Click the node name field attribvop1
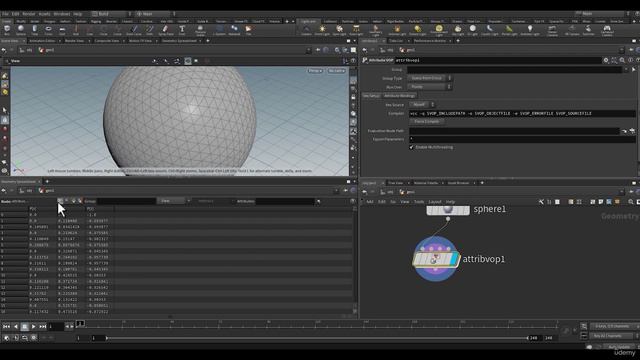The image size is (640, 360). coord(498,60)
